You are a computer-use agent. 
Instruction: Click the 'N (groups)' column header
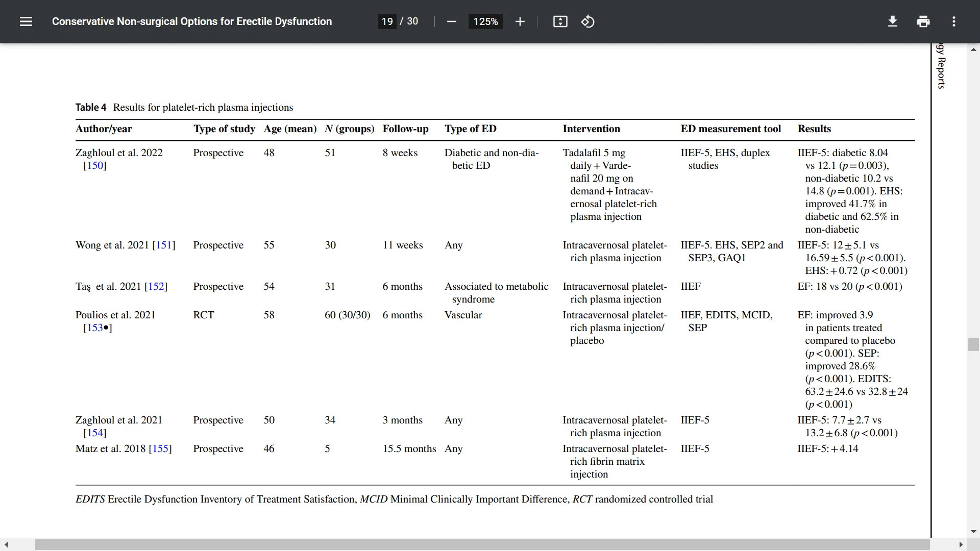click(x=350, y=129)
